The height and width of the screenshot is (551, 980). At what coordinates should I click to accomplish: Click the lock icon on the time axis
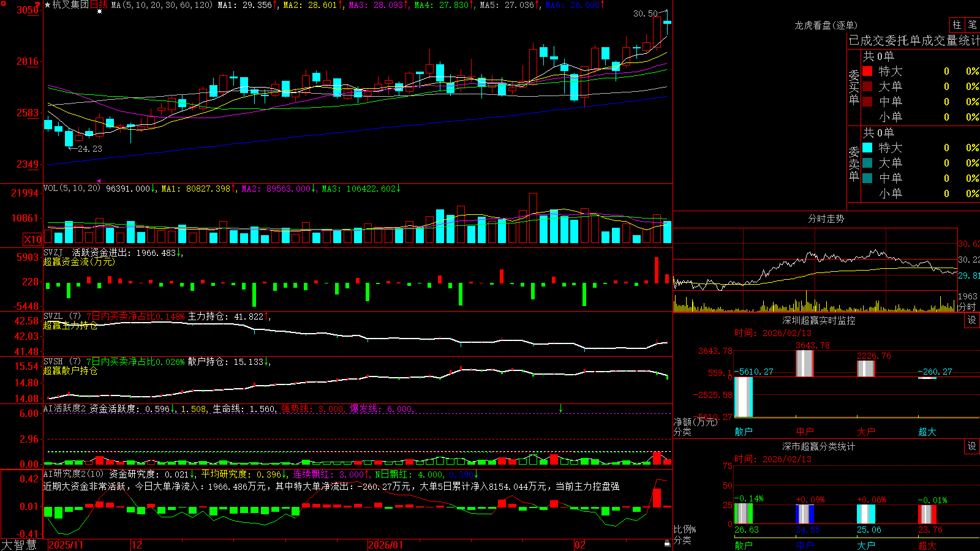coord(668,544)
